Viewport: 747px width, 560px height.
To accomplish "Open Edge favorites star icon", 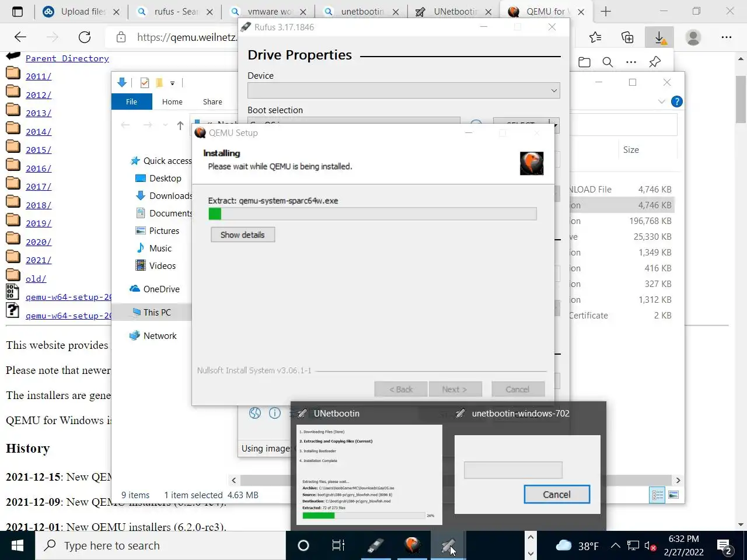I will point(595,37).
